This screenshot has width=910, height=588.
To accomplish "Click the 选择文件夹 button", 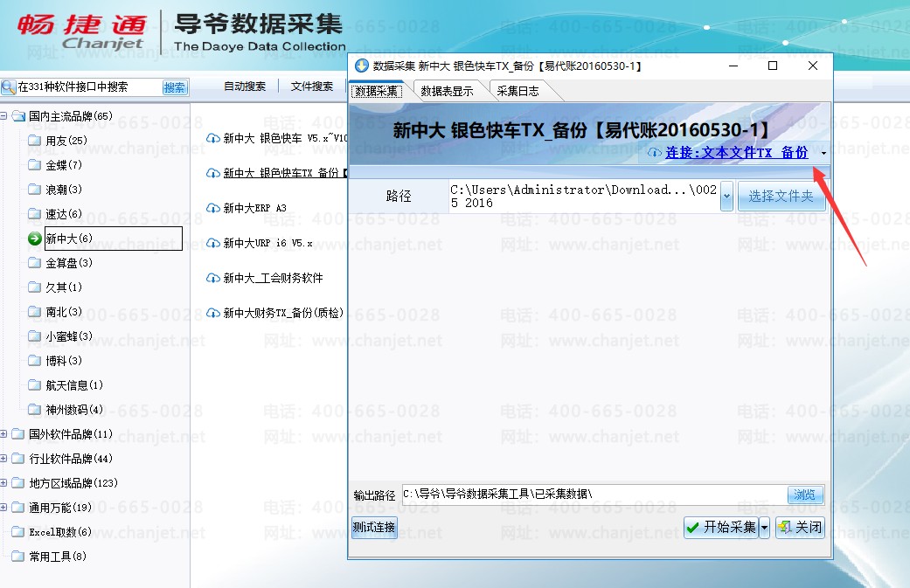I will pos(781,196).
